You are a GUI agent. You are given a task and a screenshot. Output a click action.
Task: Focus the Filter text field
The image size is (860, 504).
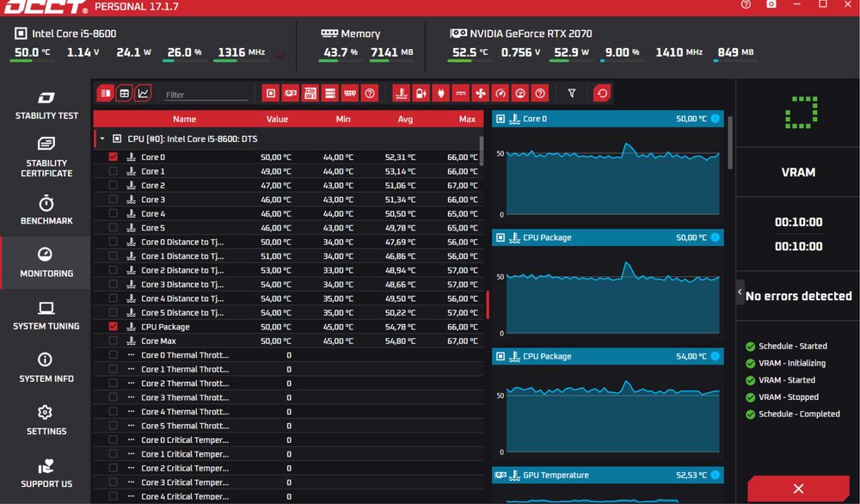click(206, 95)
